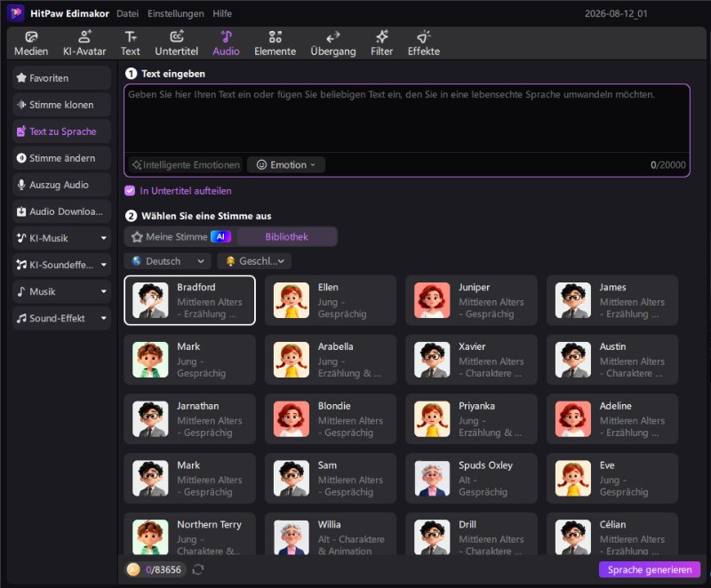Open Favoriten in the sidebar

point(61,78)
